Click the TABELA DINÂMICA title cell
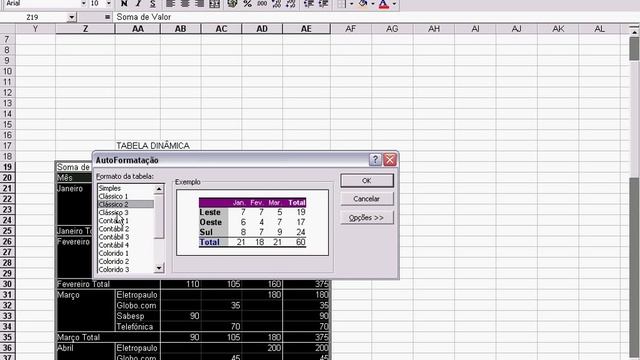The height and width of the screenshot is (360, 640). click(153, 146)
